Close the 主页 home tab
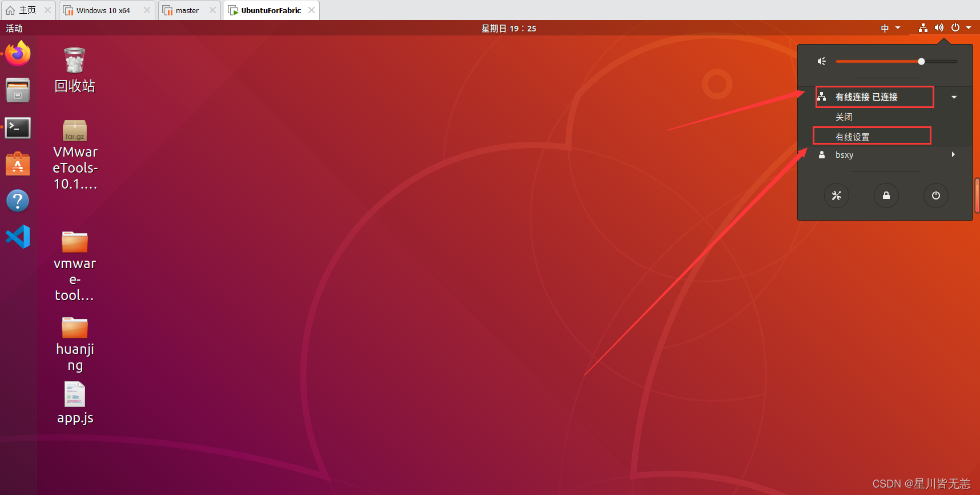This screenshot has height=495, width=980. (47, 10)
